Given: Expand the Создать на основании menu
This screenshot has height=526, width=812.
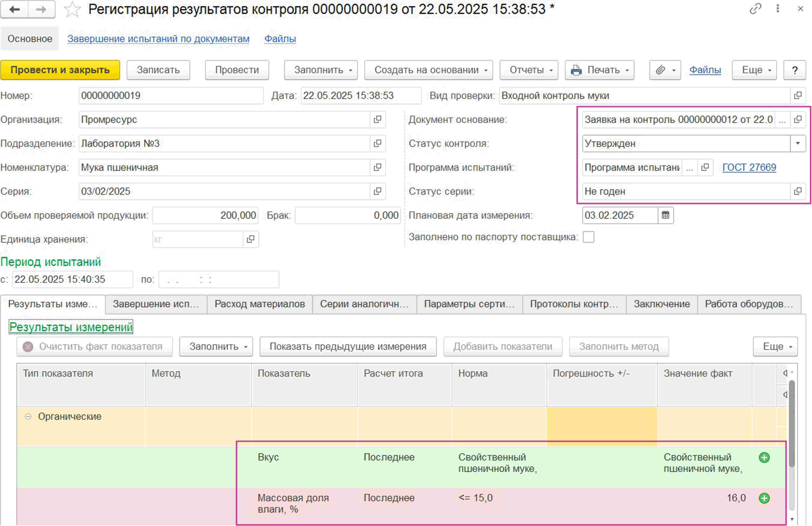Looking at the screenshot, I should (x=429, y=70).
